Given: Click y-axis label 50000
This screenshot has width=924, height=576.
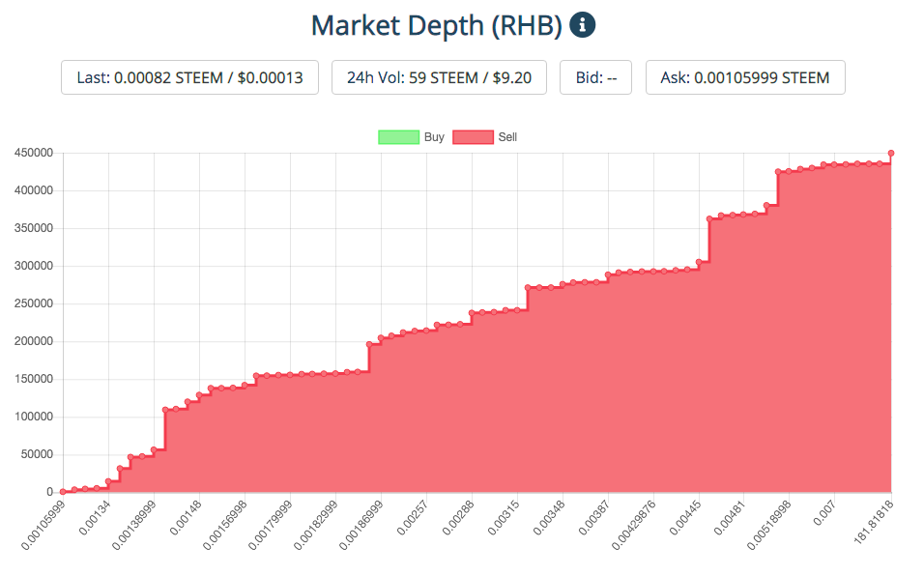Looking at the screenshot, I should (37, 454).
